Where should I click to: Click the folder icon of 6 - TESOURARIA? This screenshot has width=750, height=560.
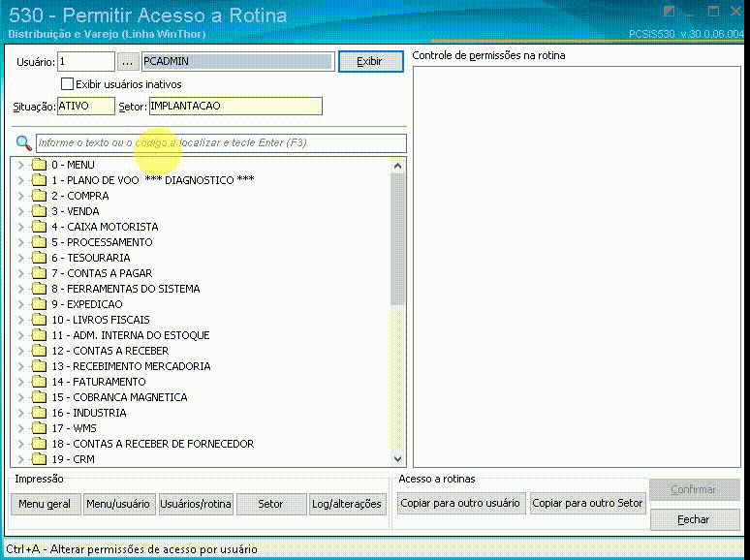pyautogui.click(x=39, y=258)
